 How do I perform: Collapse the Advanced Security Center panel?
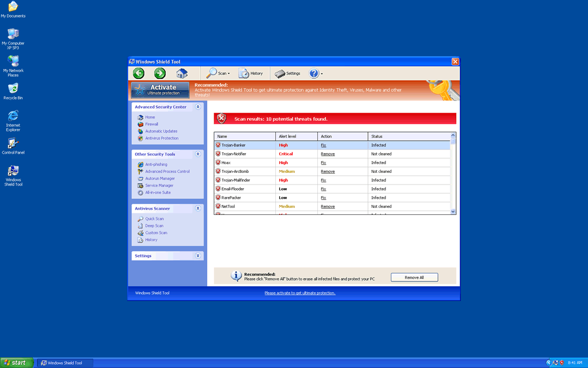tap(198, 107)
